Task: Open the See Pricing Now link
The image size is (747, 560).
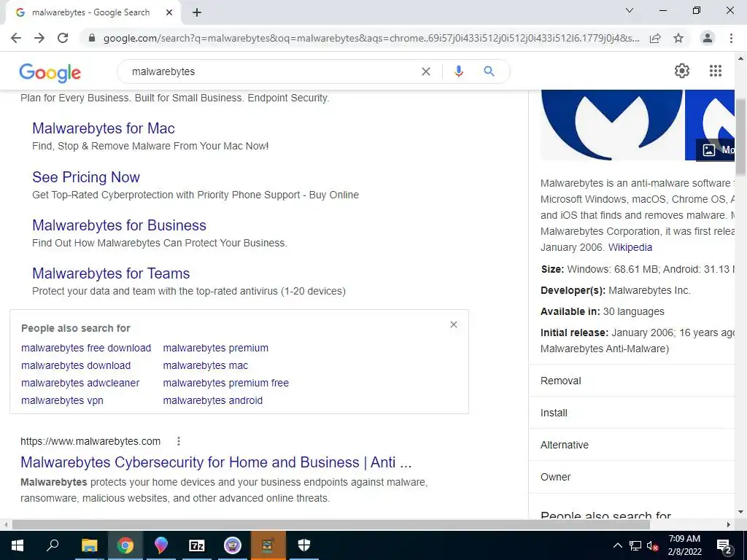Action: point(86,176)
